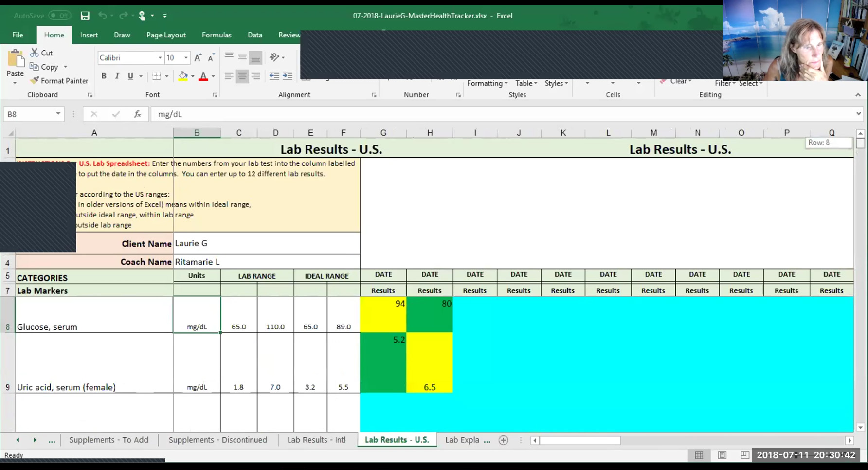Viewport: 868px width, 470px height.
Task: Toggle the AutoSave switch
Action: [59, 16]
